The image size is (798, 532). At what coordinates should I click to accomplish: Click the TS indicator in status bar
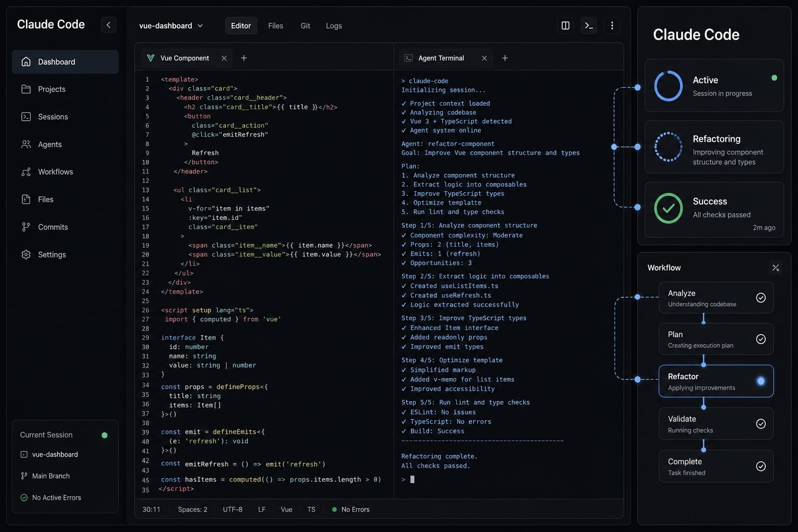311,510
